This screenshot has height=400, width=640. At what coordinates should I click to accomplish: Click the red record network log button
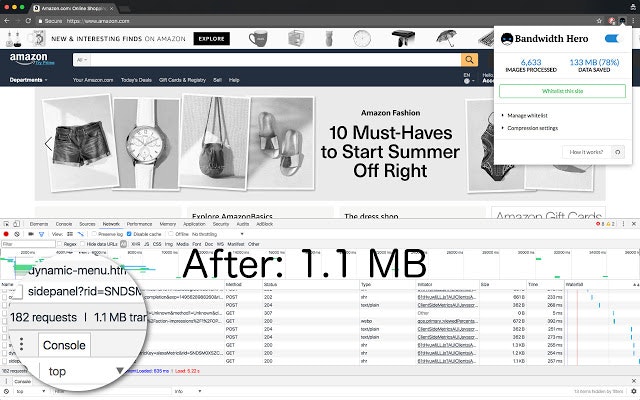click(x=6, y=234)
